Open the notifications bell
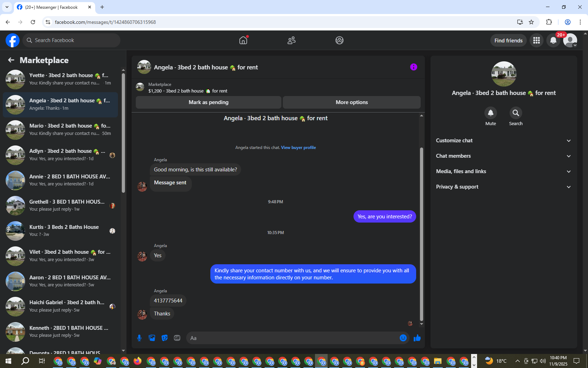588x368 pixels. point(553,40)
